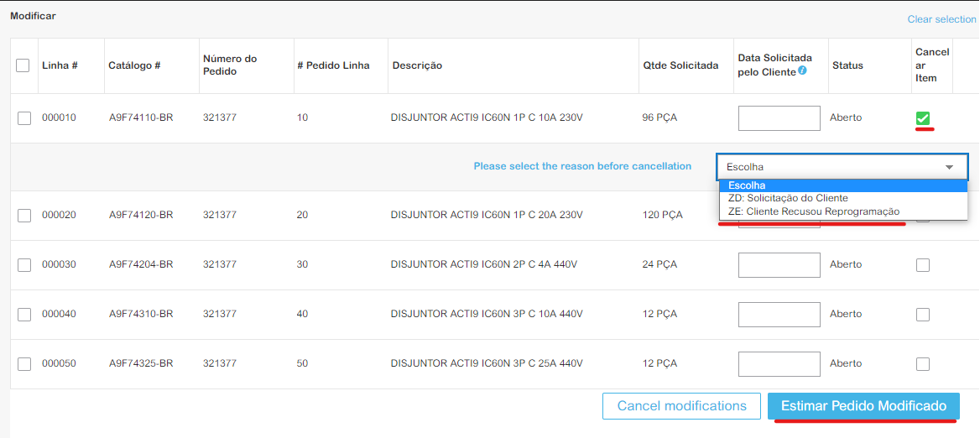The image size is (980, 438).
Task: Click the Modificar section title
Action: pyautogui.click(x=33, y=16)
